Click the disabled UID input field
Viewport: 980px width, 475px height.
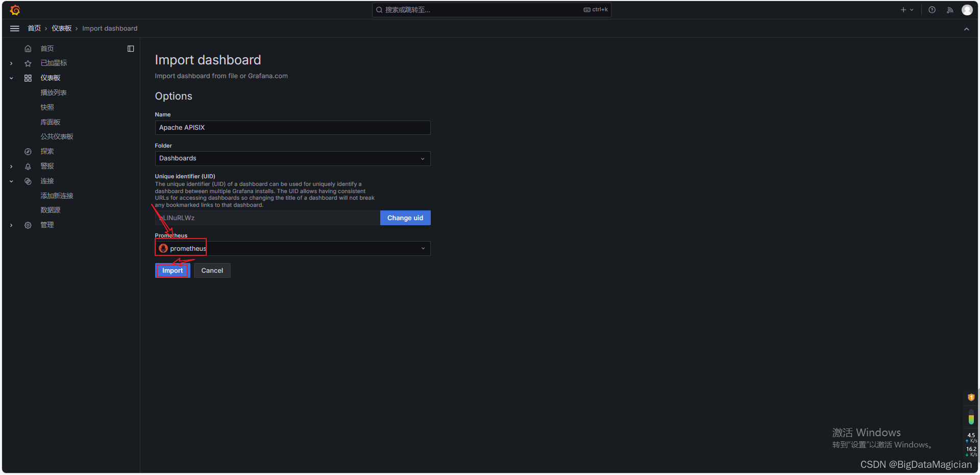tap(267, 218)
